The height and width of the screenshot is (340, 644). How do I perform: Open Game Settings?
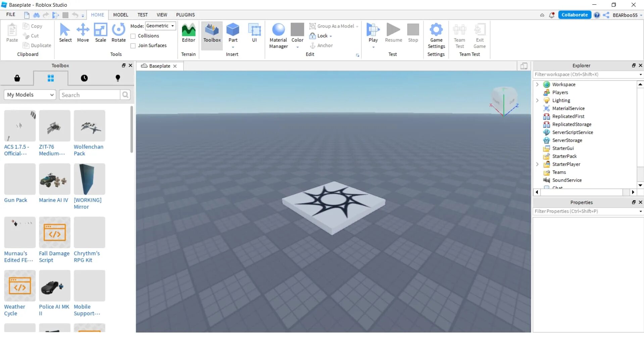(x=436, y=36)
